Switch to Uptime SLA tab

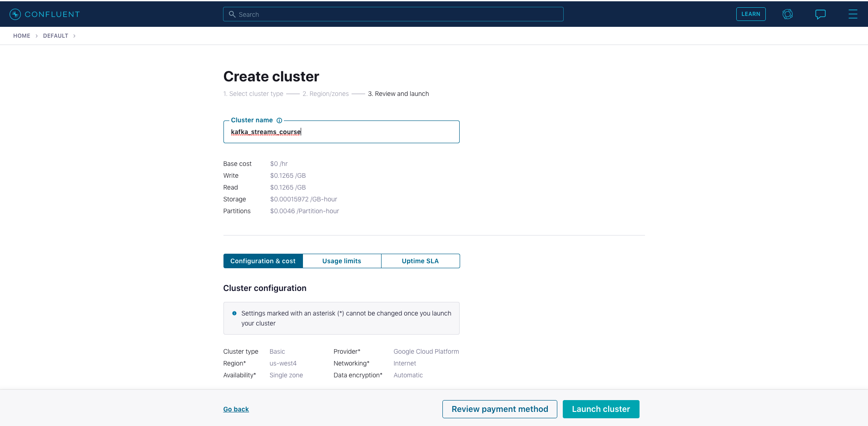pyautogui.click(x=420, y=261)
